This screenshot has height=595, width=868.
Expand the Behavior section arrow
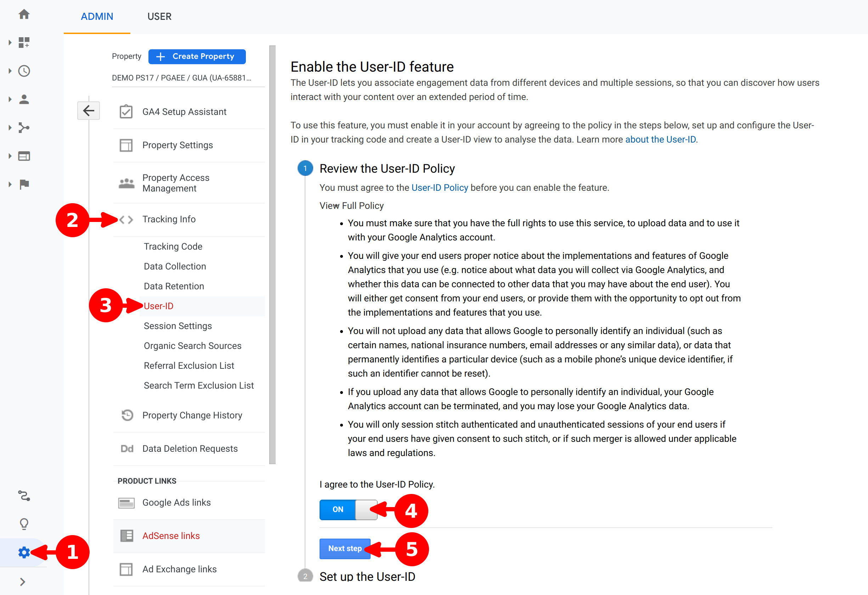(x=10, y=156)
